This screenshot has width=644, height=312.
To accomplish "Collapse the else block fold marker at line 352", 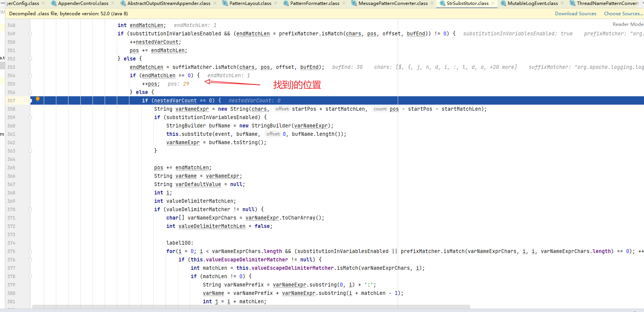I will 30,59.
